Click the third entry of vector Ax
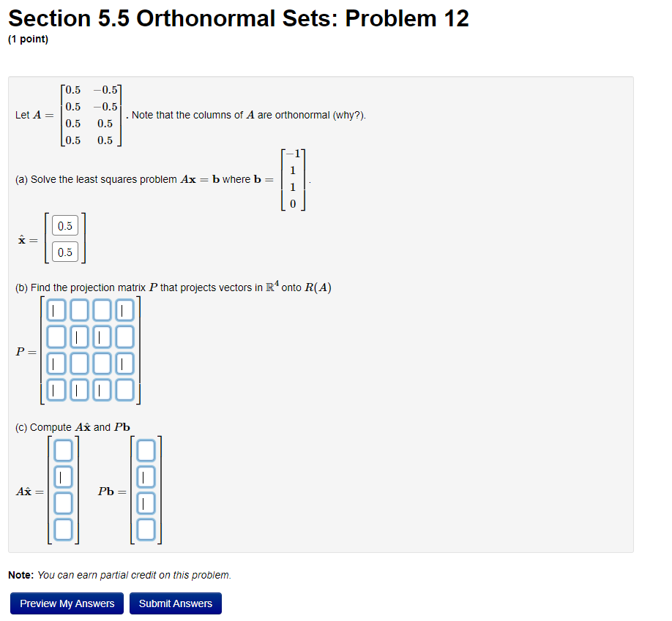The width and height of the screenshot is (672, 621). tap(62, 503)
